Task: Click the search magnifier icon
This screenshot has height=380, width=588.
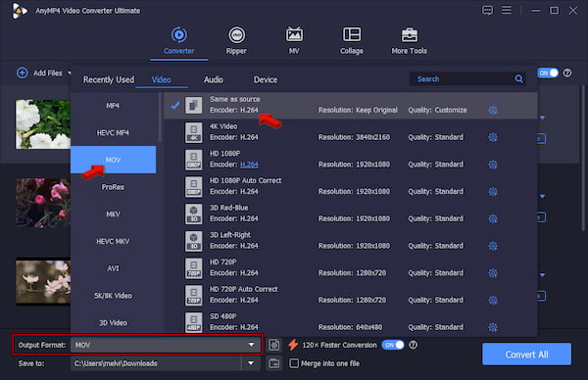Action: (518, 79)
